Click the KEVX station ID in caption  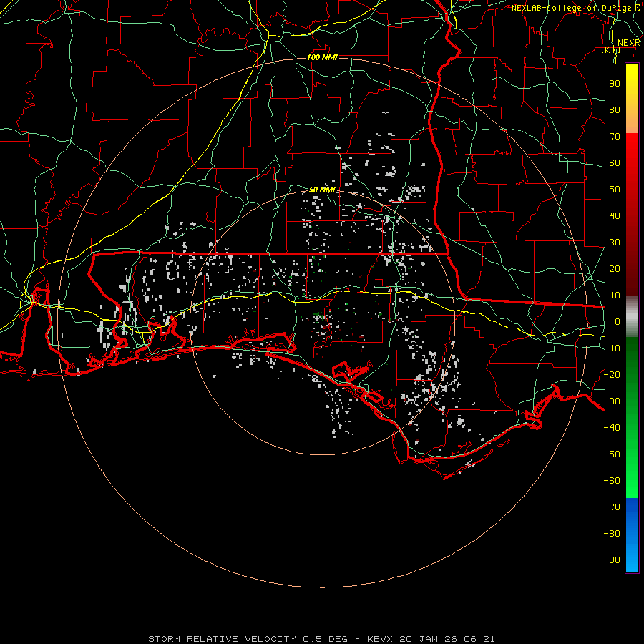381,638
